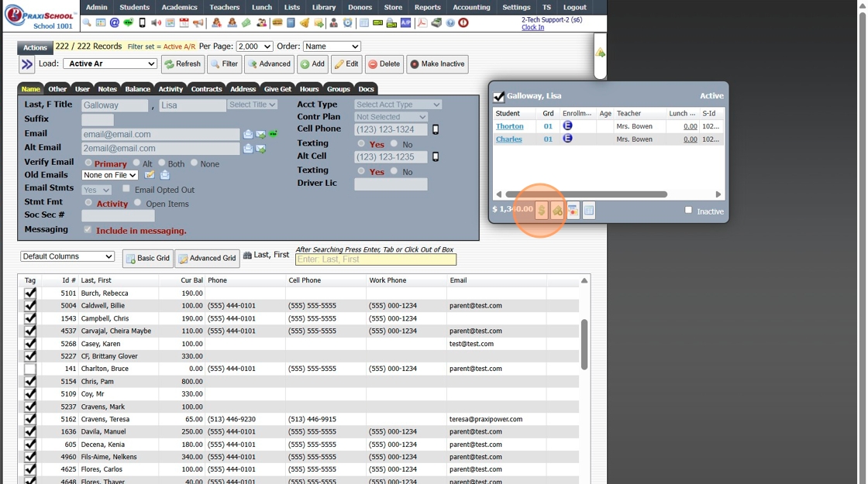
Task: Untick the tag checkbox for Burch, Rebecca
Action: click(30, 293)
